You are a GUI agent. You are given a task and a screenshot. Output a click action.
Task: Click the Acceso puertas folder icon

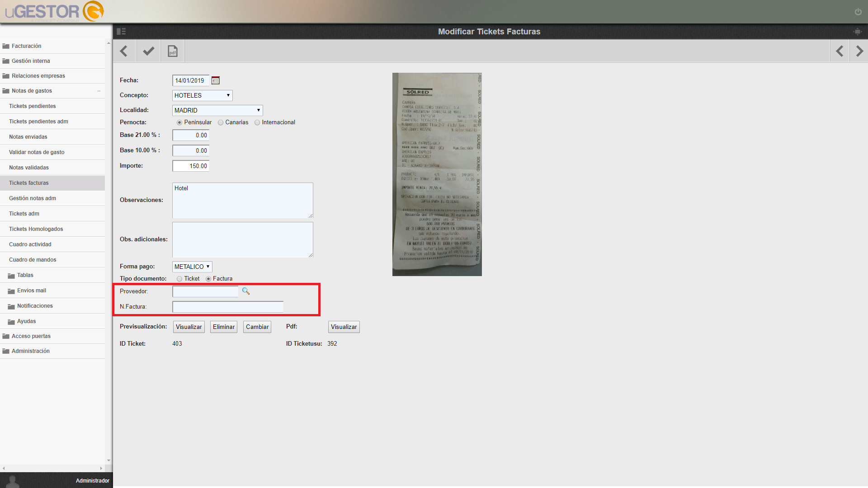(6, 336)
